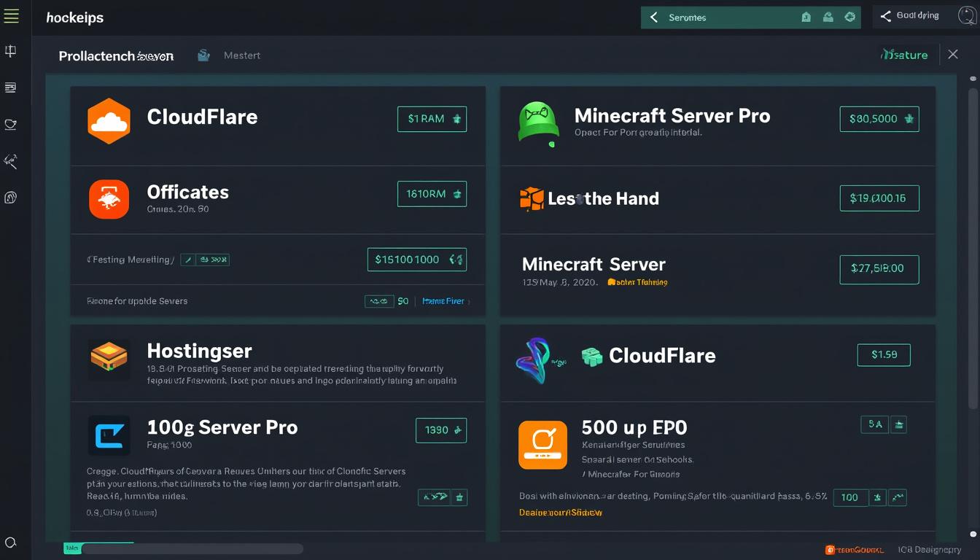The width and height of the screenshot is (980, 560).
Task: Select the tools icon in the left sidebar
Action: click(11, 161)
